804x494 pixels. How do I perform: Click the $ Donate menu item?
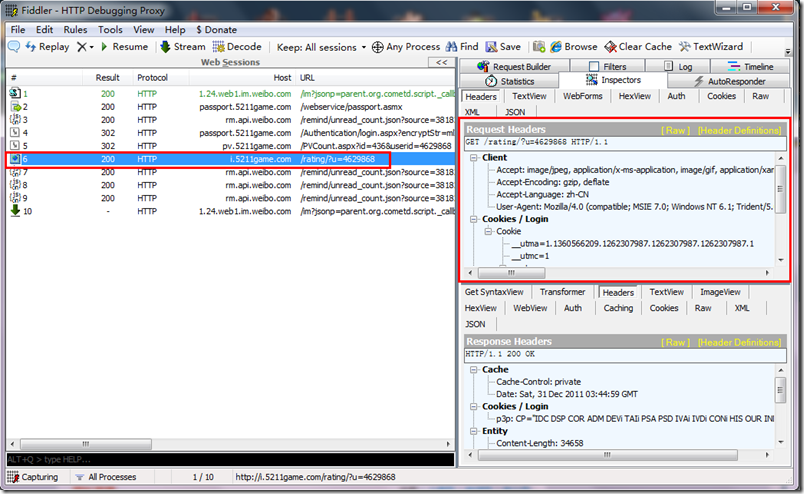216,30
